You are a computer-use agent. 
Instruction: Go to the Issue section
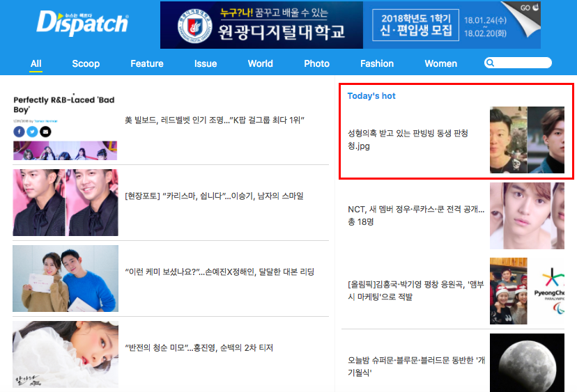(206, 63)
